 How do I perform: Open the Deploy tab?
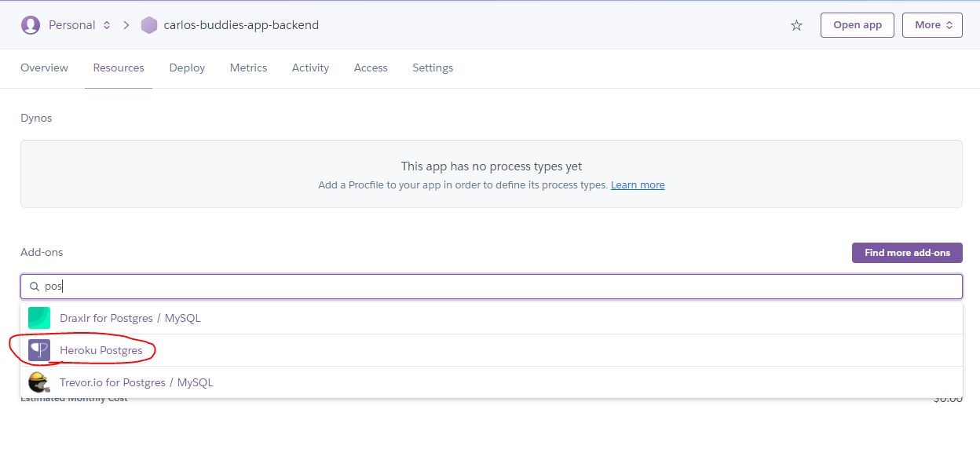click(x=187, y=68)
